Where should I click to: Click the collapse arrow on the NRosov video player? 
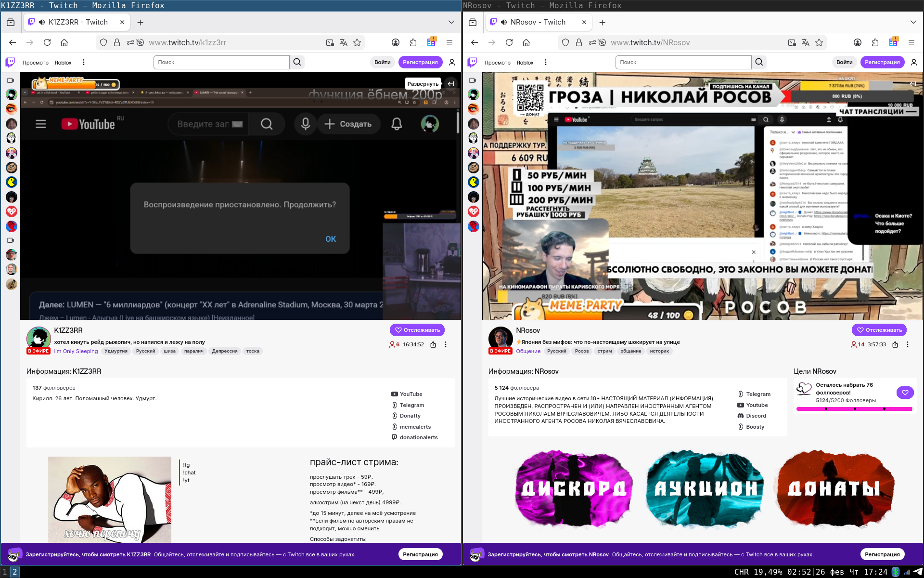pyautogui.click(x=912, y=84)
